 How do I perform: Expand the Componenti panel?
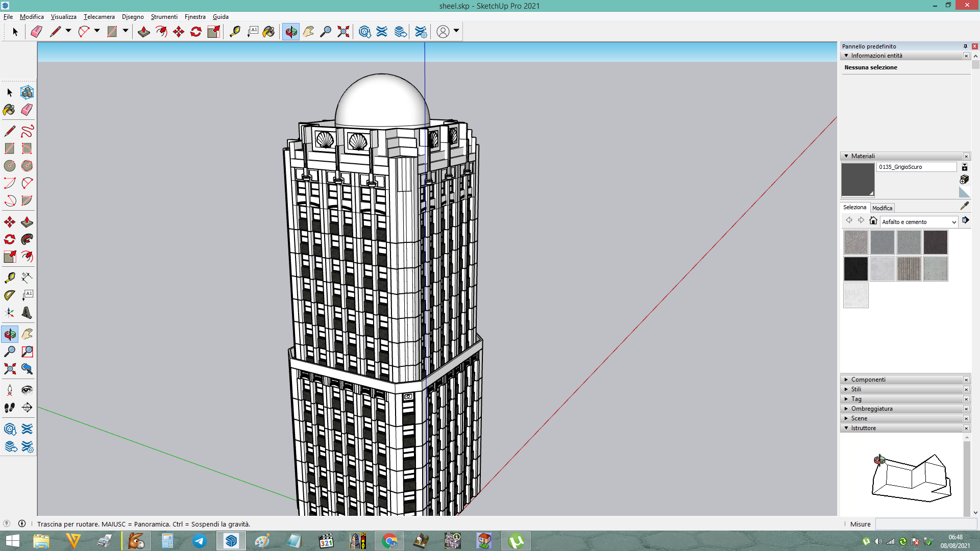847,380
